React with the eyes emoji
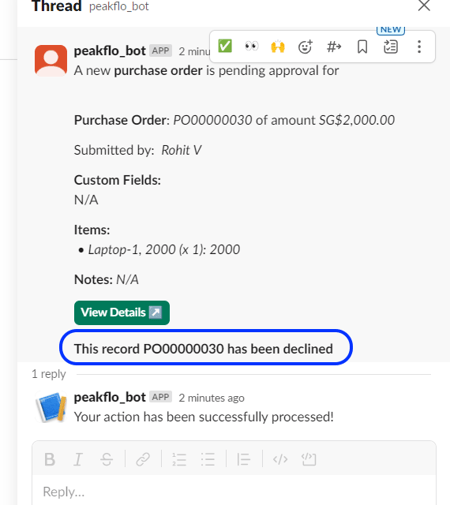The height and width of the screenshot is (505, 450). [x=251, y=46]
